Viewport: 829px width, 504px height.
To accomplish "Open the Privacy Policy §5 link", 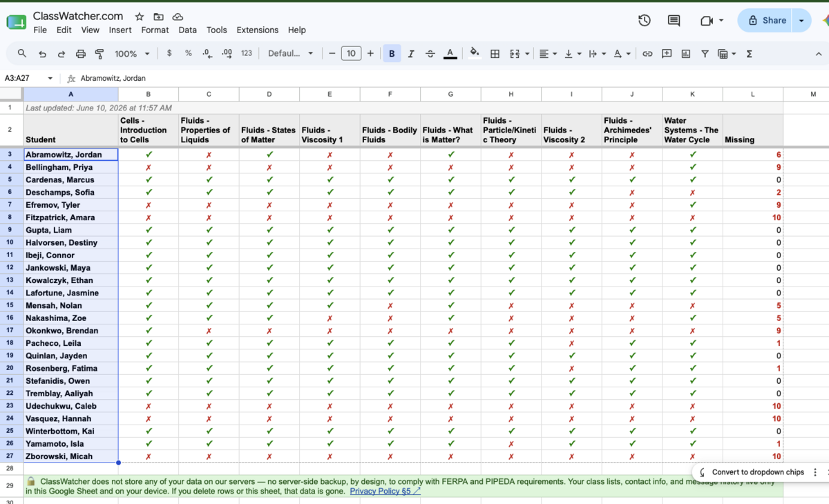I will click(x=385, y=491).
